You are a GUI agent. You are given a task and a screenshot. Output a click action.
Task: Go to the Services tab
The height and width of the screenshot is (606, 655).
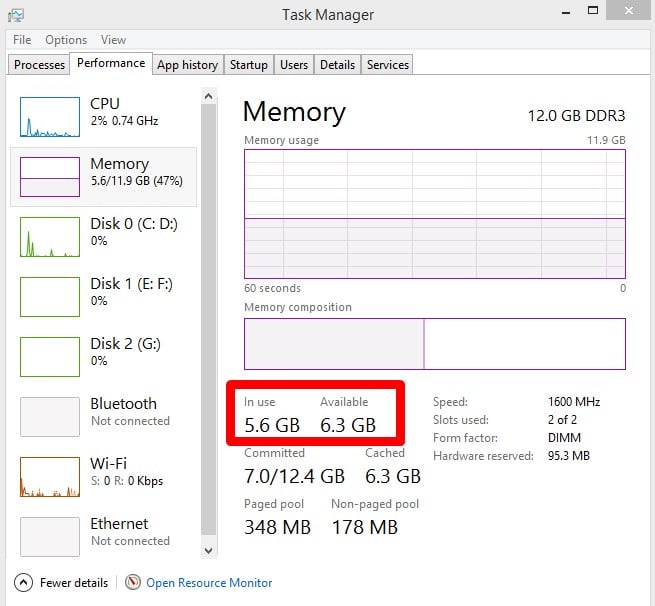(x=387, y=65)
